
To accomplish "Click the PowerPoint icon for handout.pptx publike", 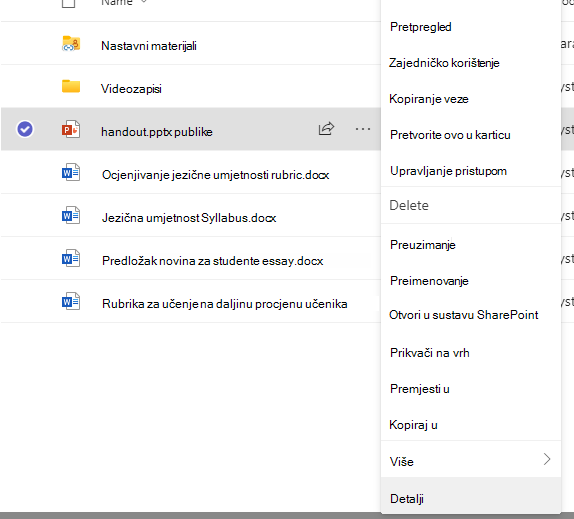I will point(71,130).
